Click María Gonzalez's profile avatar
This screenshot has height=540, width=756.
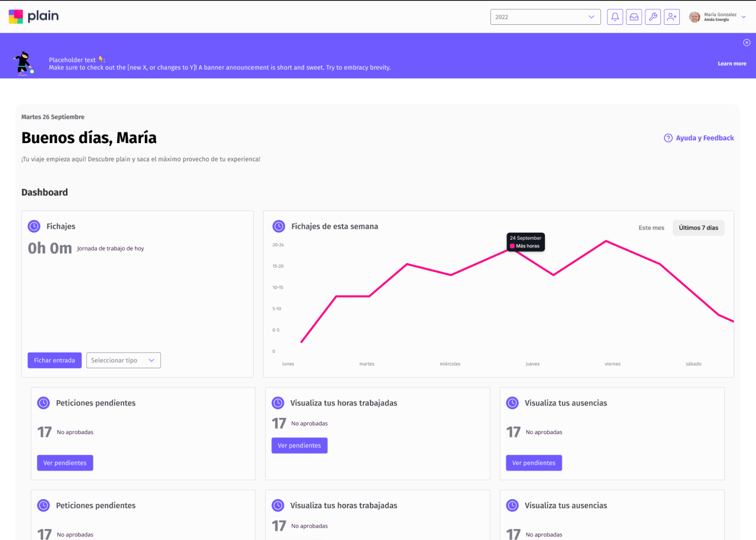pos(695,17)
